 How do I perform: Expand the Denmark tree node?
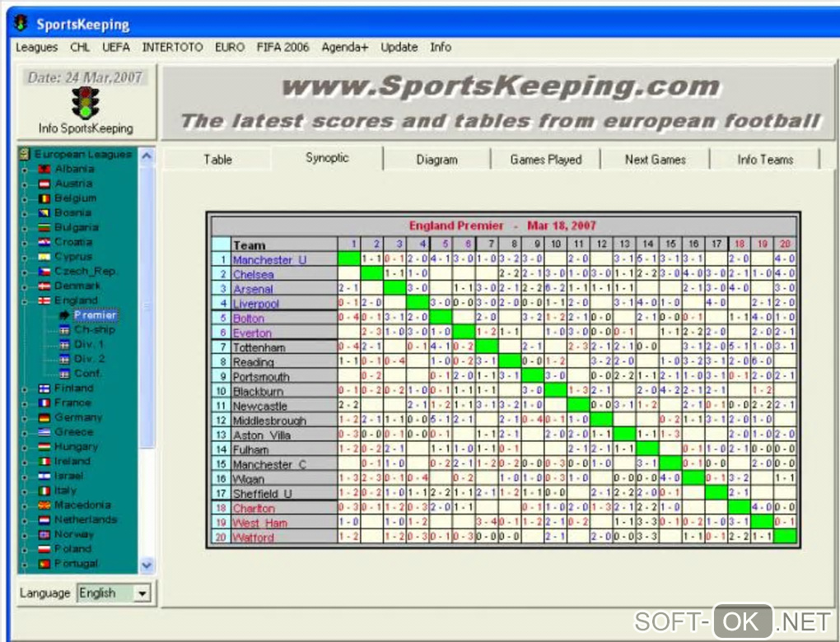click(25, 286)
